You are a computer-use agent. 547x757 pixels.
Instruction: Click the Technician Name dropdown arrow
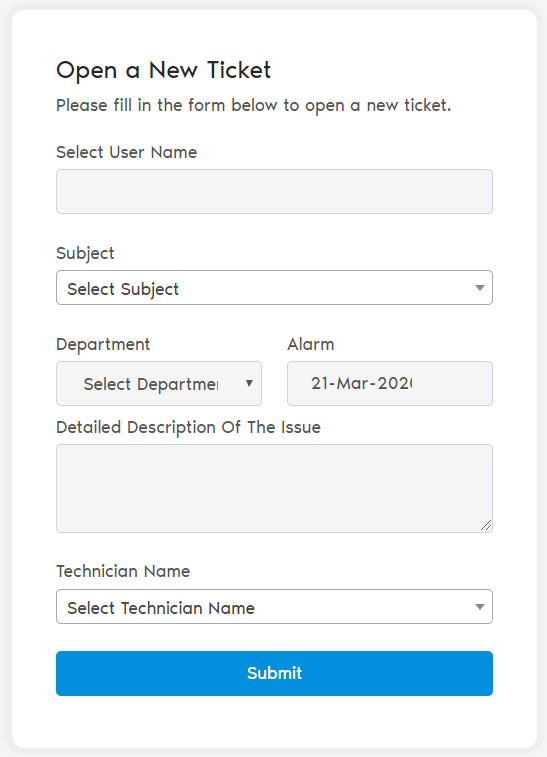click(479, 607)
